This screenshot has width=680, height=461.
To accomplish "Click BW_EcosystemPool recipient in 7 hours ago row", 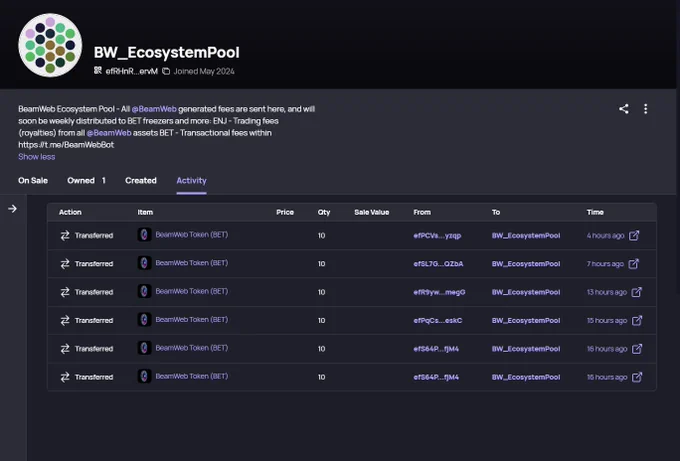I will tap(526, 264).
